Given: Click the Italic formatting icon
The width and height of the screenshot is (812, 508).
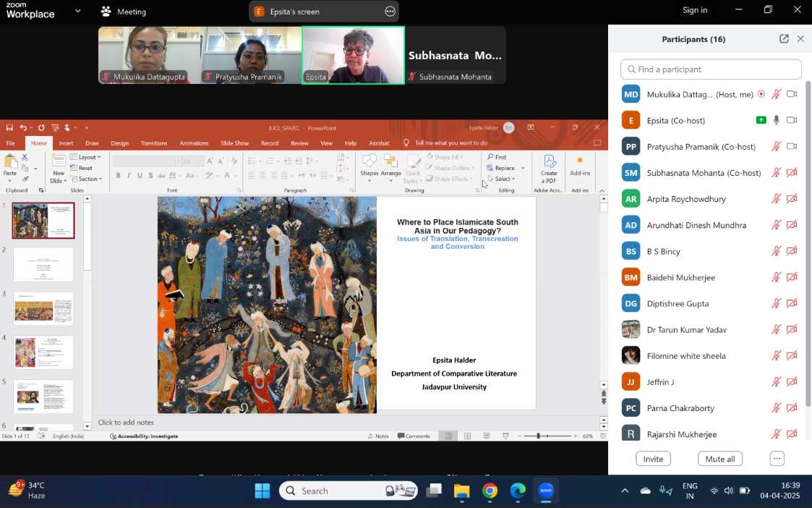Looking at the screenshot, I should [129, 176].
